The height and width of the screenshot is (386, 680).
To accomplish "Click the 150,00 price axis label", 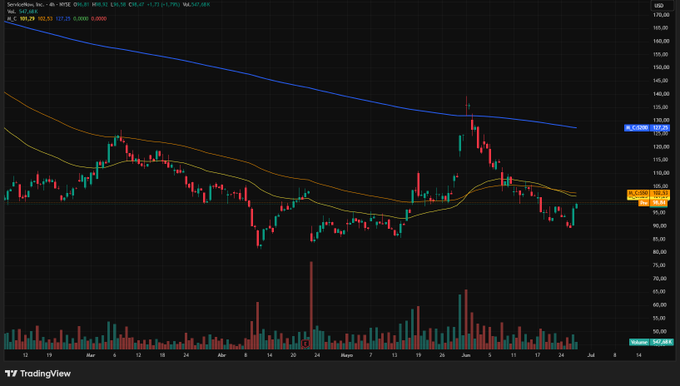I will (x=661, y=67).
